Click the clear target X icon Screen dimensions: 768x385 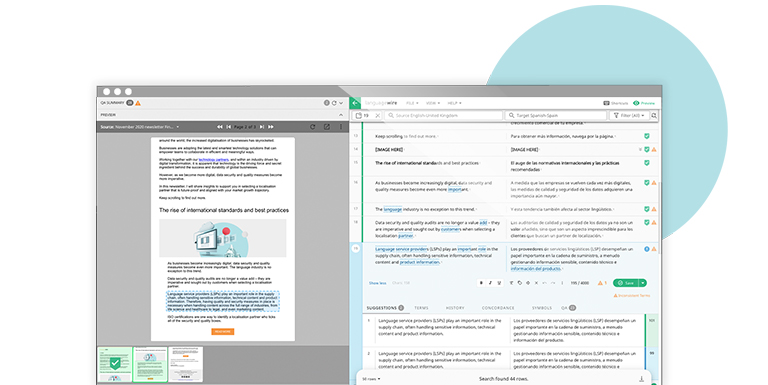click(x=536, y=283)
